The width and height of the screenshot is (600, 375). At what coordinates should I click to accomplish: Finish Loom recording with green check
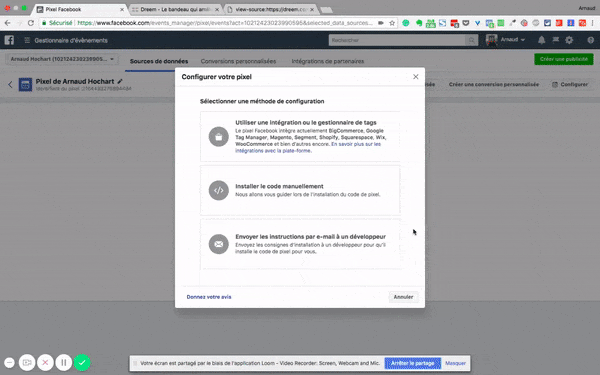coord(82,362)
